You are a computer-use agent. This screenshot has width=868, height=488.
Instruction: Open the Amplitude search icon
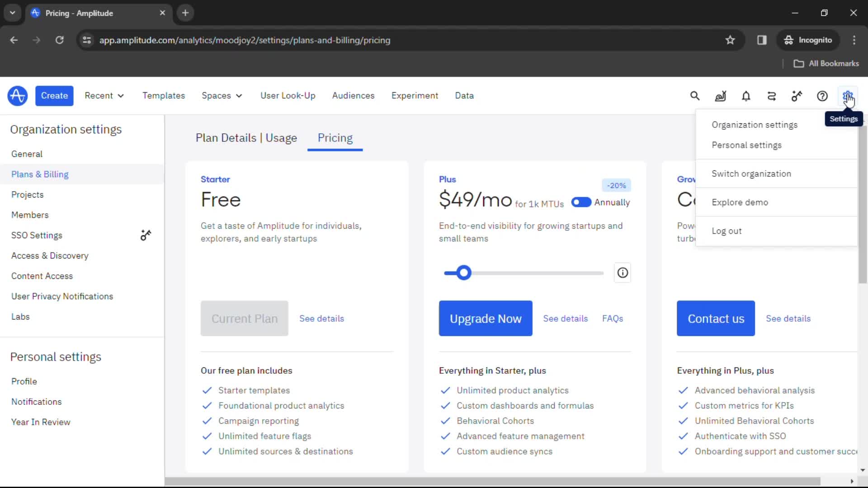tap(695, 96)
